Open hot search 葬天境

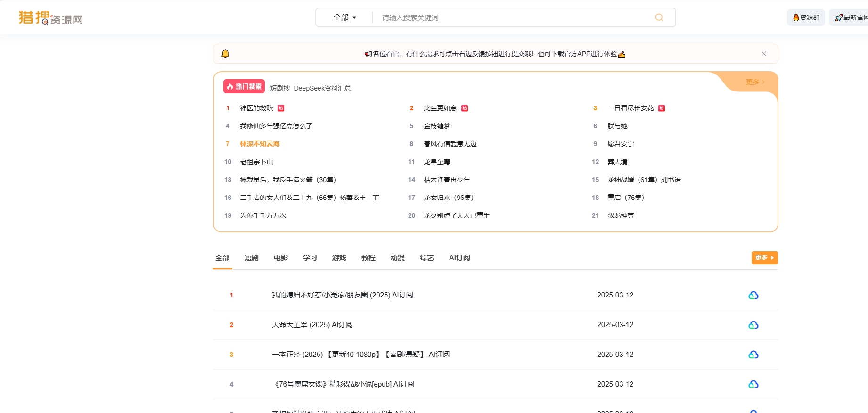pyautogui.click(x=617, y=162)
